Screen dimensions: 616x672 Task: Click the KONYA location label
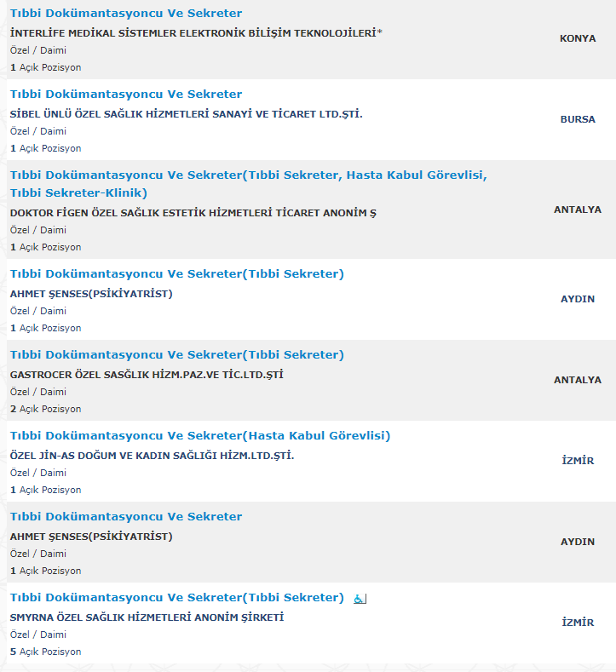[578, 38]
